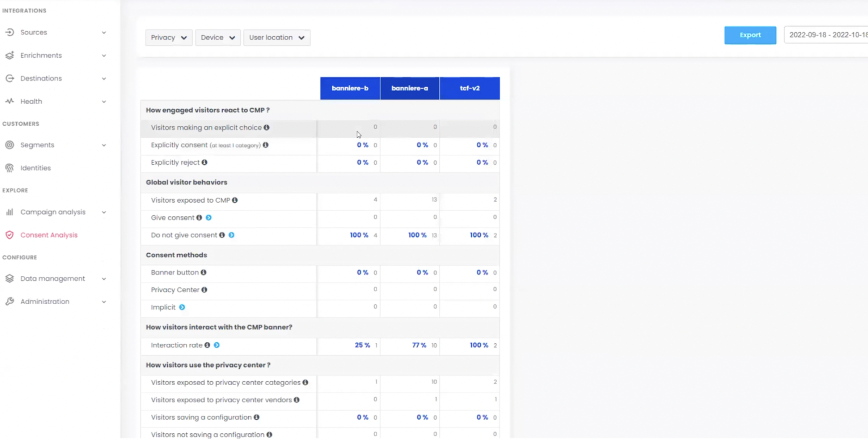Click the banniere-b column header
This screenshot has height=440, width=868.
(350, 88)
